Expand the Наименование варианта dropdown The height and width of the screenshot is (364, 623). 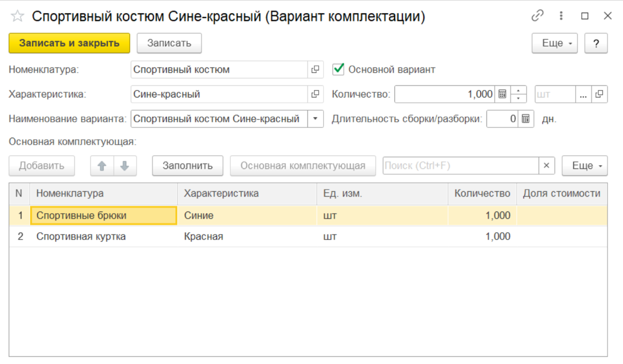tap(315, 118)
